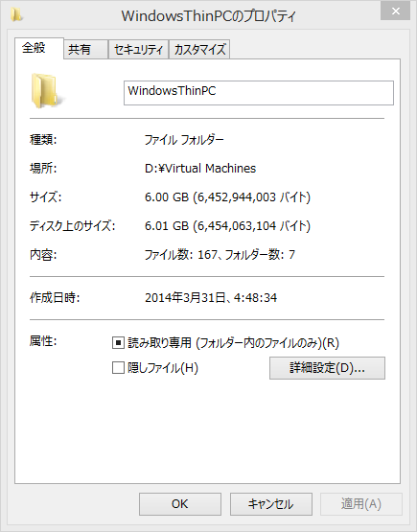This screenshot has height=532, width=417.
Task: Confirm with the OK button
Action: tap(180, 504)
